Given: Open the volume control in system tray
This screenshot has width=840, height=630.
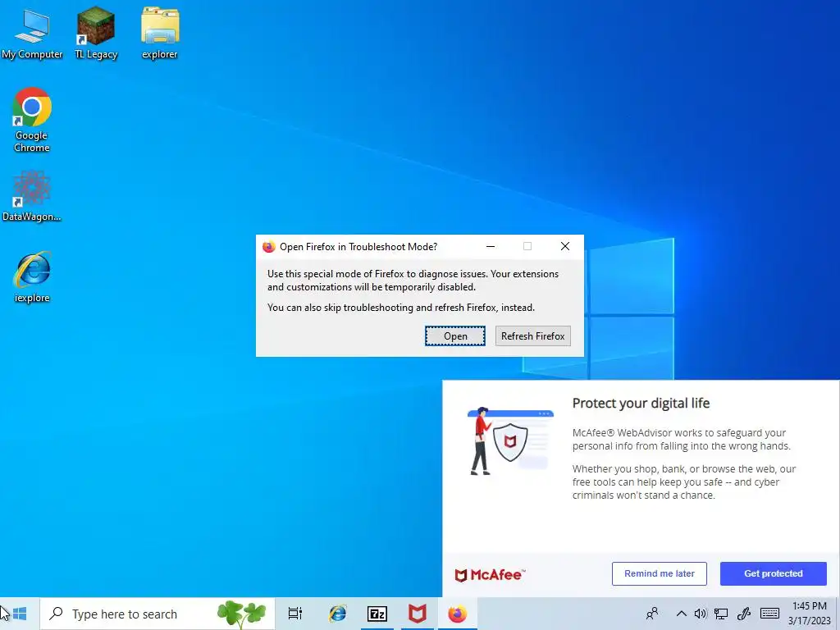Looking at the screenshot, I should point(701,614).
